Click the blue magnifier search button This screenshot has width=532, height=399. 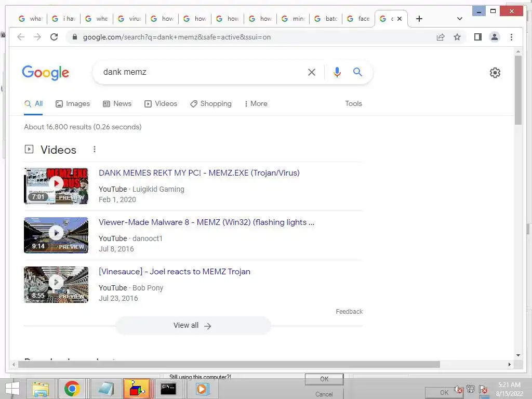pyautogui.click(x=357, y=72)
